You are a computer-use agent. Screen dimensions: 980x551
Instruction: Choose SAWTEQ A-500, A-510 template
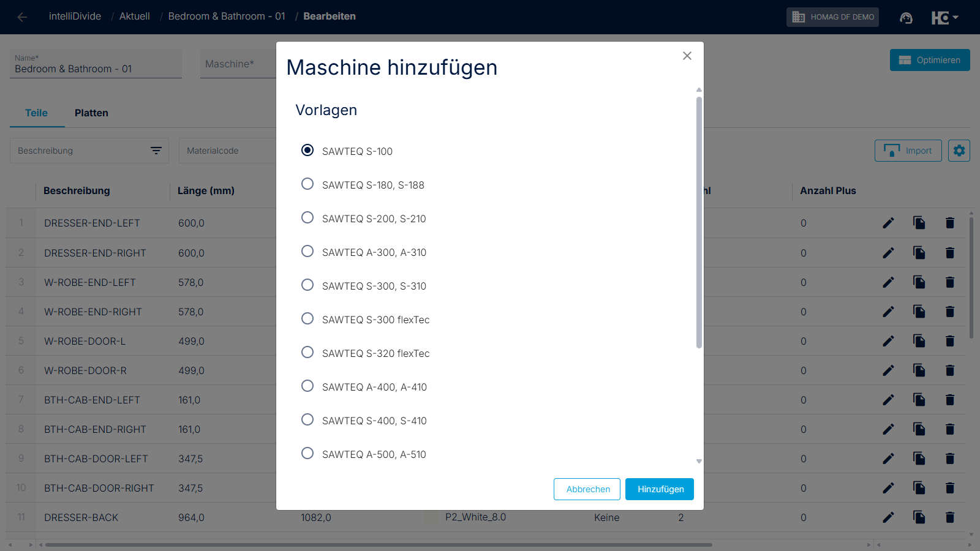(x=307, y=454)
